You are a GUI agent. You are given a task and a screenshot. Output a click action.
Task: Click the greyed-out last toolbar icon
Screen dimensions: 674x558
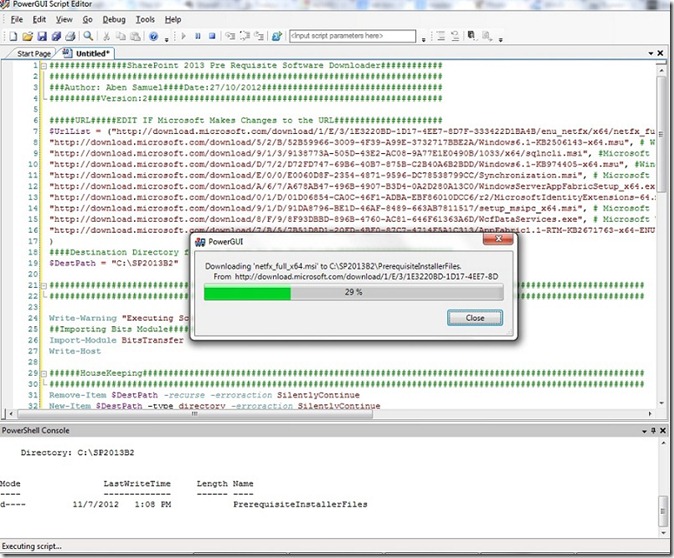pyautogui.click(x=487, y=36)
